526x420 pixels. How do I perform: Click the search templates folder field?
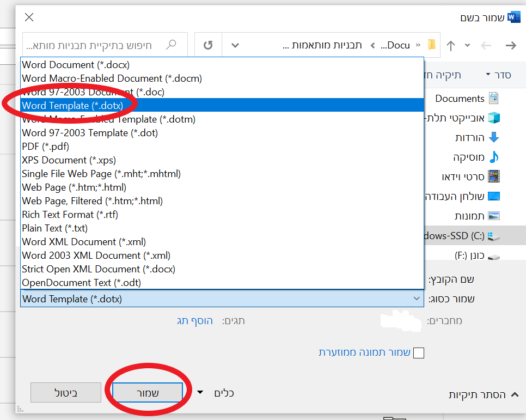click(x=105, y=45)
